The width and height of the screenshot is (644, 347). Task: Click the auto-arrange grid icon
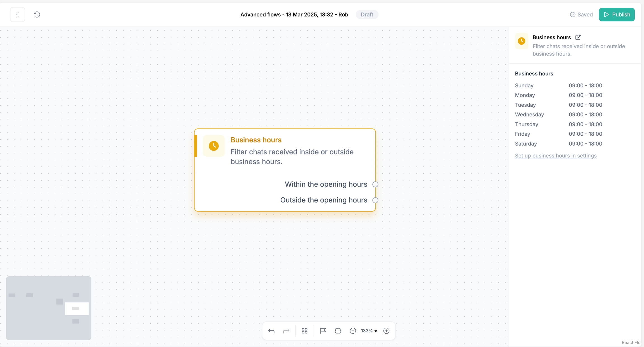pos(305,331)
